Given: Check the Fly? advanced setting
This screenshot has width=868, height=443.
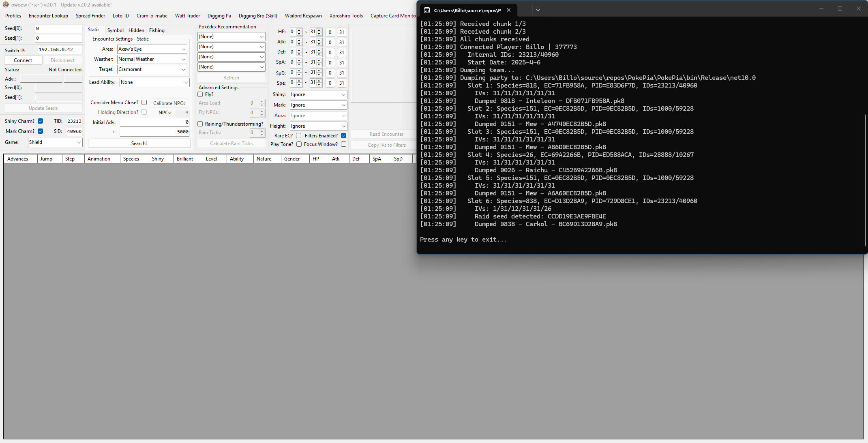Looking at the screenshot, I should tap(200, 94).
